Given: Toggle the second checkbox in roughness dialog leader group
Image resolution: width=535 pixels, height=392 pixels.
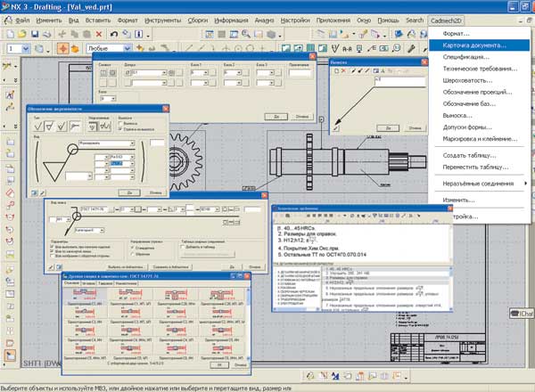Looking at the screenshot, I should point(120,129).
